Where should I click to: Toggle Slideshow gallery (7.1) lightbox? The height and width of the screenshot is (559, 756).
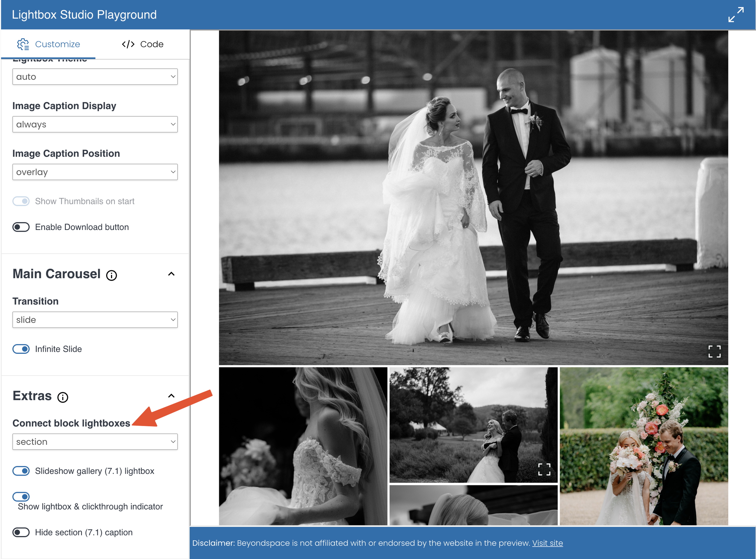pos(21,471)
